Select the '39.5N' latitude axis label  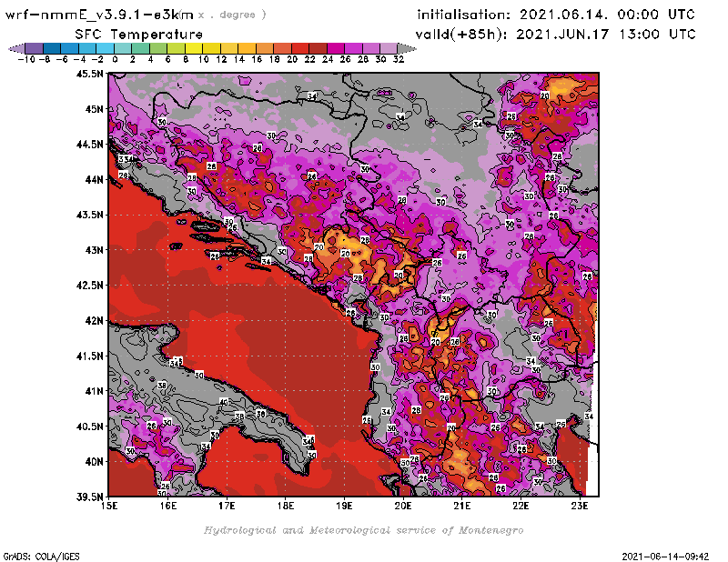click(x=89, y=497)
